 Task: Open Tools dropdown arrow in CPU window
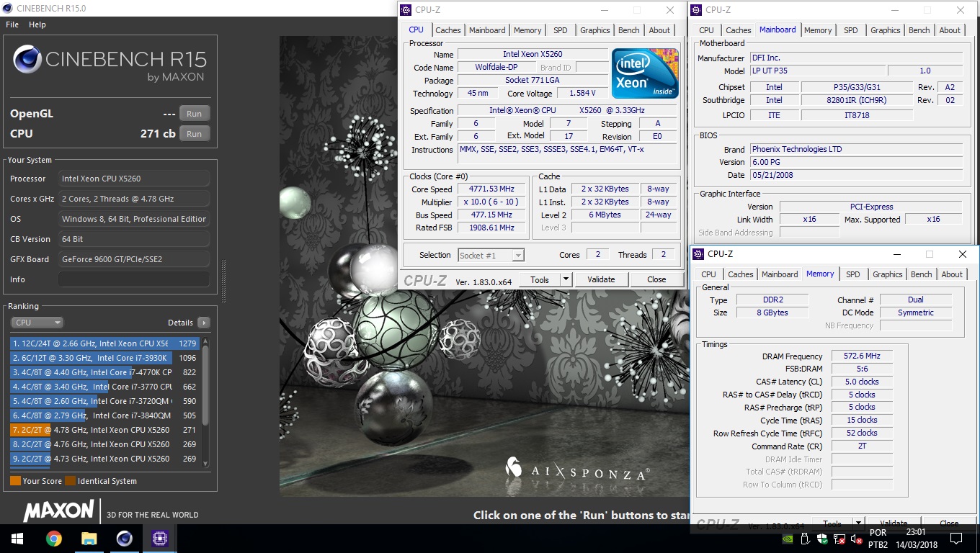click(566, 279)
